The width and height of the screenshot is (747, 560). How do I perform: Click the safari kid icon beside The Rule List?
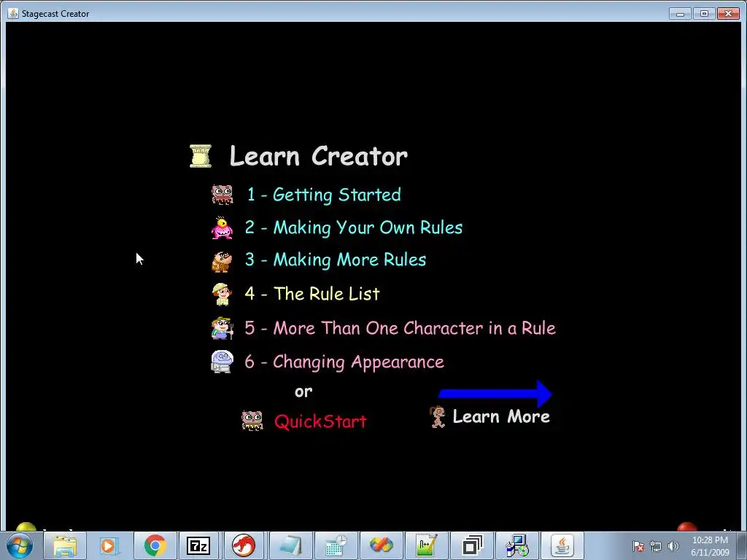(222, 295)
